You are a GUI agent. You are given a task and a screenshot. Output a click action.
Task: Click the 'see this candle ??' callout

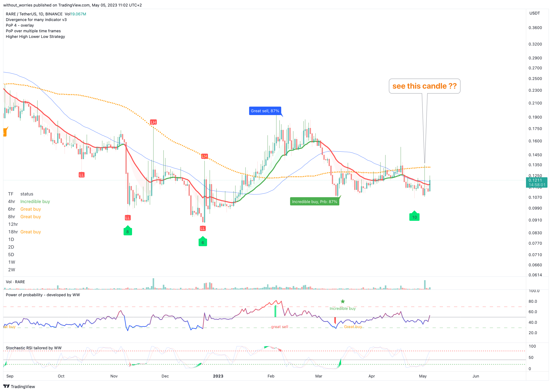[424, 86]
